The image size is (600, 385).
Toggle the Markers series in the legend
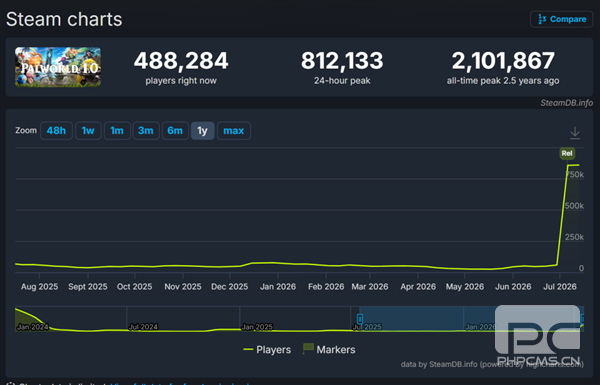[329, 349]
